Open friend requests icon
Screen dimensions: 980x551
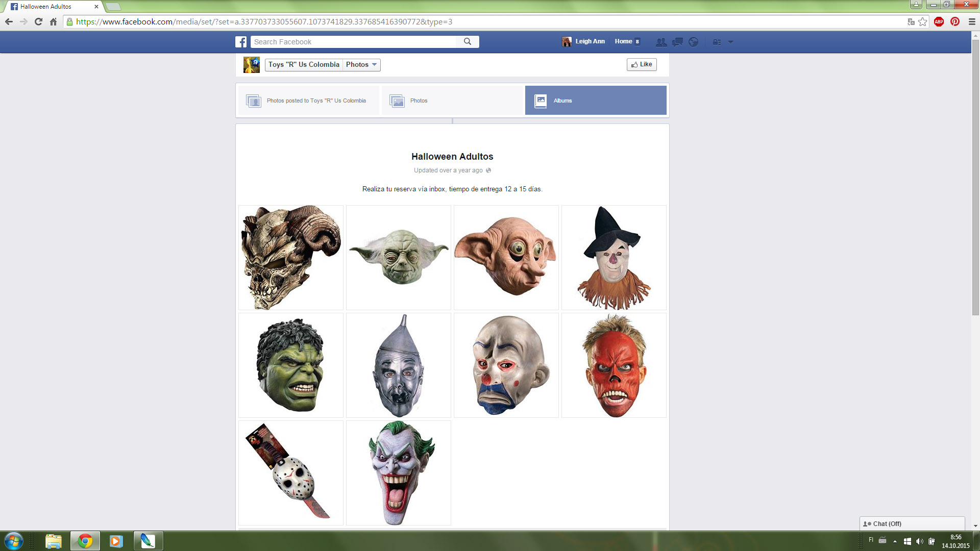tap(661, 42)
